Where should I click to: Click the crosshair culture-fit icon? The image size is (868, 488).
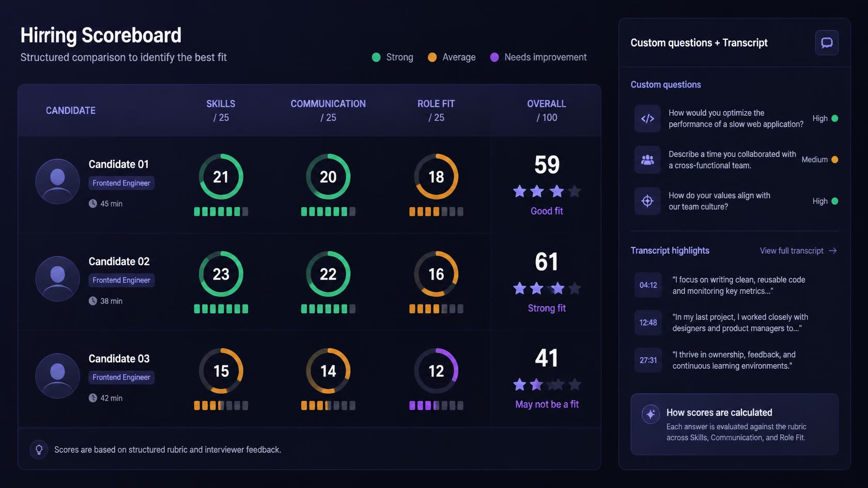point(647,201)
